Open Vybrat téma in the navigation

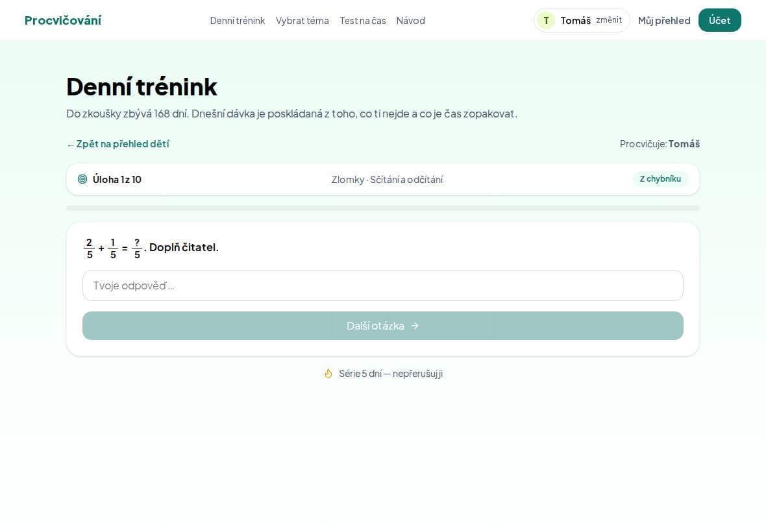(x=303, y=21)
